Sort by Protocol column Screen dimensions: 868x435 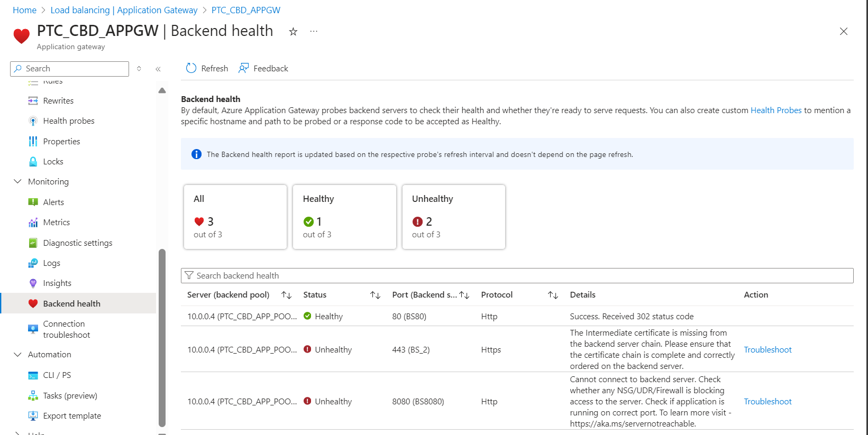(553, 295)
